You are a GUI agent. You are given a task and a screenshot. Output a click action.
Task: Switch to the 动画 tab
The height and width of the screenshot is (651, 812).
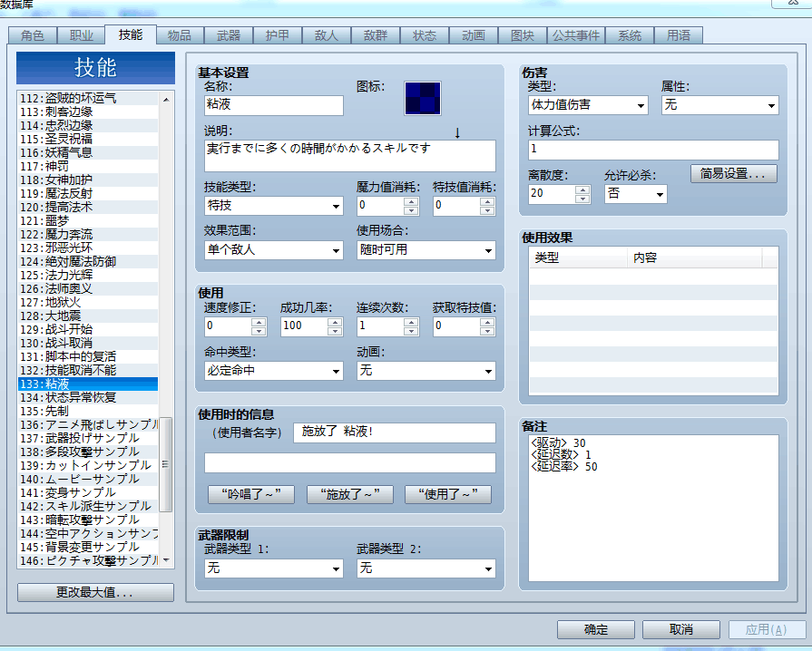tap(474, 35)
